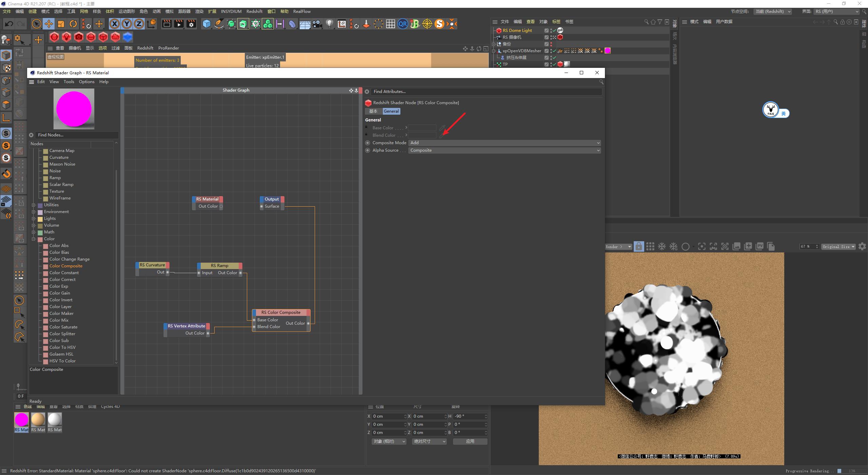The height and width of the screenshot is (475, 868).
Task: Open the Alpha Source dropdown set to Composite
Action: [x=504, y=150]
